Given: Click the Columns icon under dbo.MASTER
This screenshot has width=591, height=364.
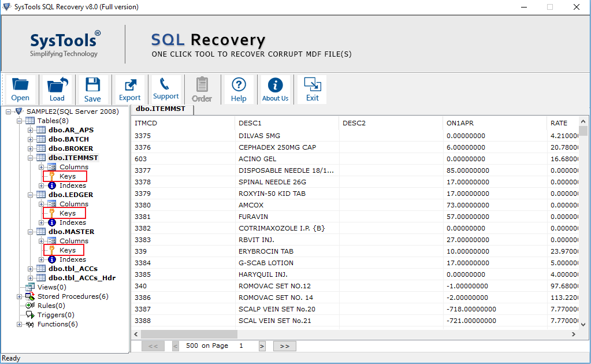Looking at the screenshot, I should click(52, 241).
